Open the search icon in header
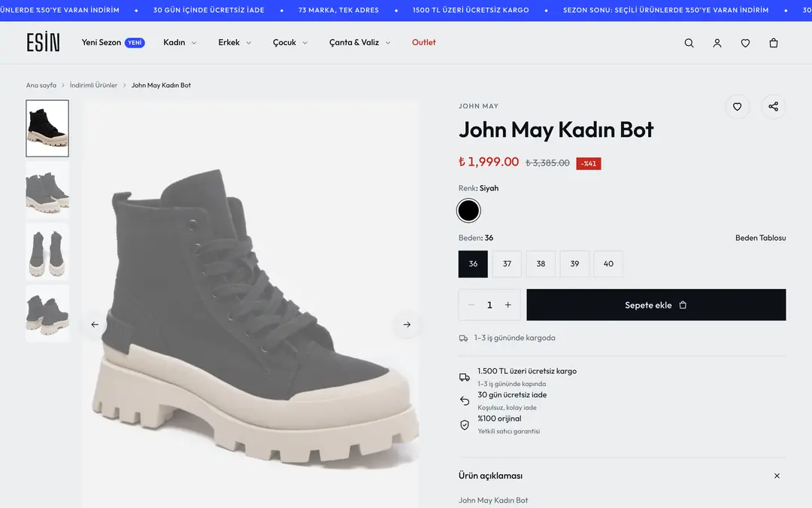Viewport: 812px width, 508px height. pos(689,43)
